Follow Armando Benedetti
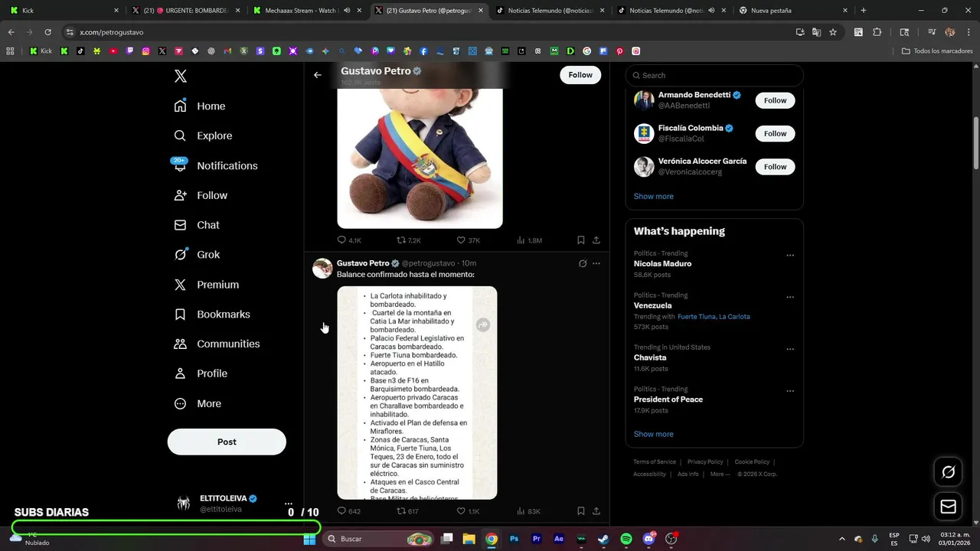 (x=775, y=100)
